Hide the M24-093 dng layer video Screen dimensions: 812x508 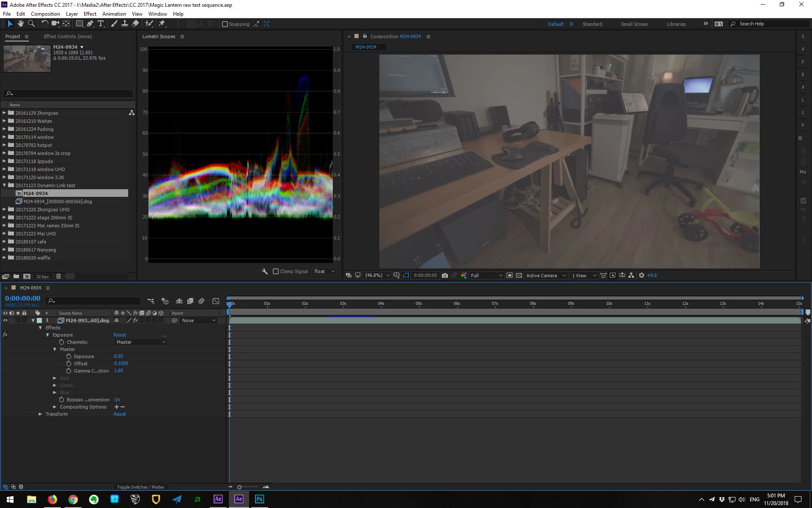(x=5, y=320)
